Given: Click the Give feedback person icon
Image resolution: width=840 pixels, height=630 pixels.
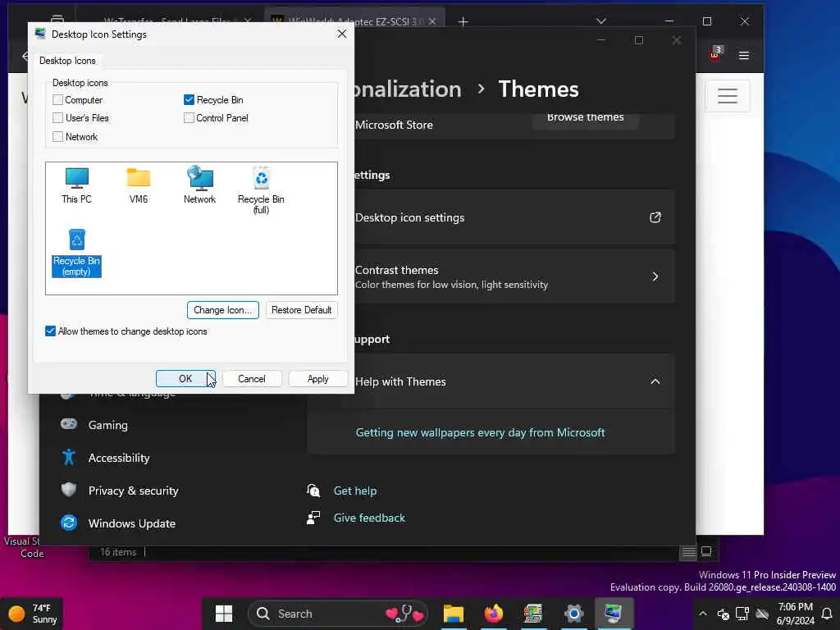Looking at the screenshot, I should [313, 518].
